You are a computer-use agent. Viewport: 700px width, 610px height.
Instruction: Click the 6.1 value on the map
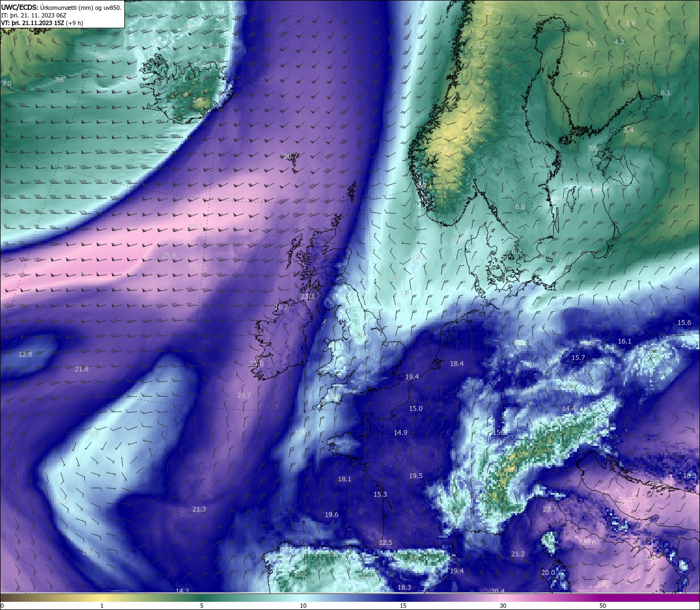pos(666,93)
